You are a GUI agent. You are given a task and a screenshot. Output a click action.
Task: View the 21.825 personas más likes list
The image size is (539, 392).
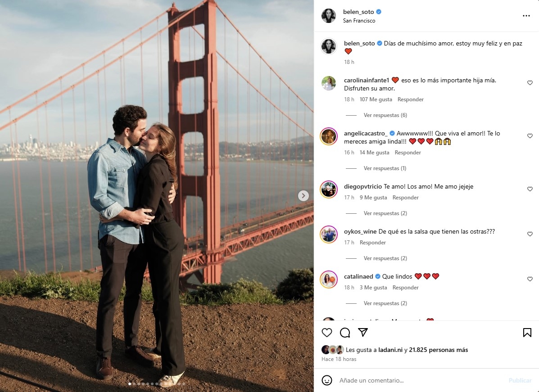(438, 350)
